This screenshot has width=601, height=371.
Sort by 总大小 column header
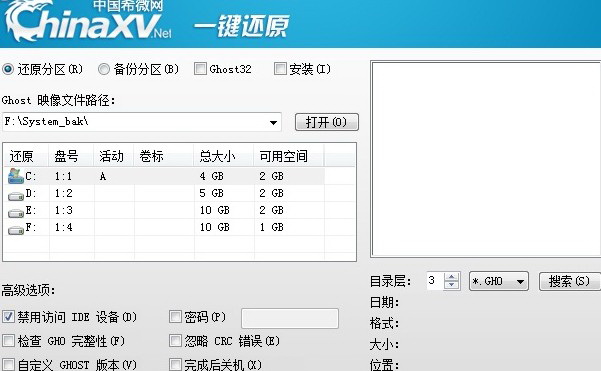[x=224, y=156]
